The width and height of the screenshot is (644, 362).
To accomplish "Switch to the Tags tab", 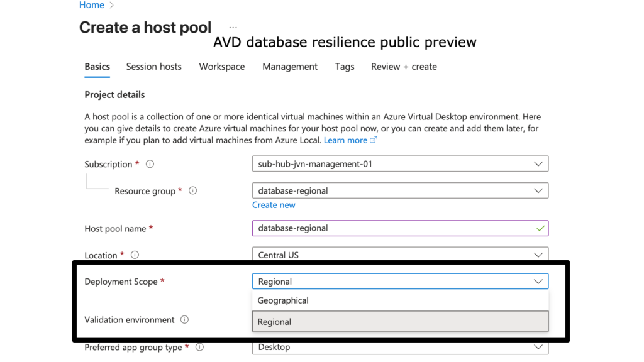I will (x=345, y=67).
